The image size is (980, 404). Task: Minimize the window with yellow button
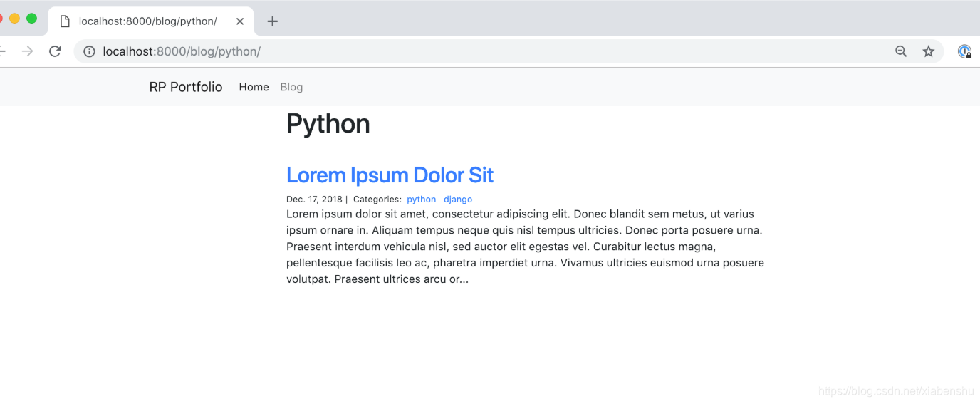[x=14, y=19]
